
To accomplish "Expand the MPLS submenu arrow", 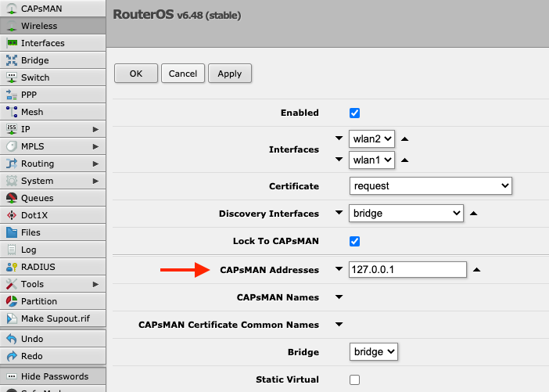I will pyautogui.click(x=95, y=146).
